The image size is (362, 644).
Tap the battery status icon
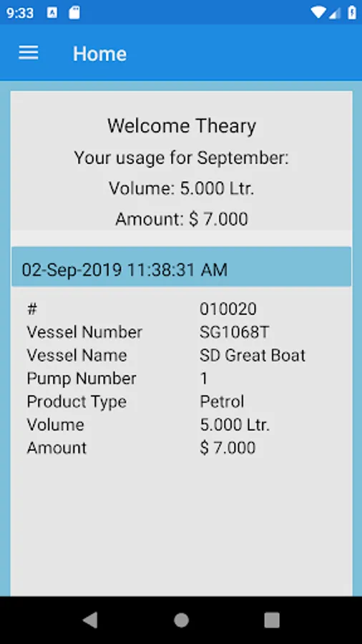352,12
